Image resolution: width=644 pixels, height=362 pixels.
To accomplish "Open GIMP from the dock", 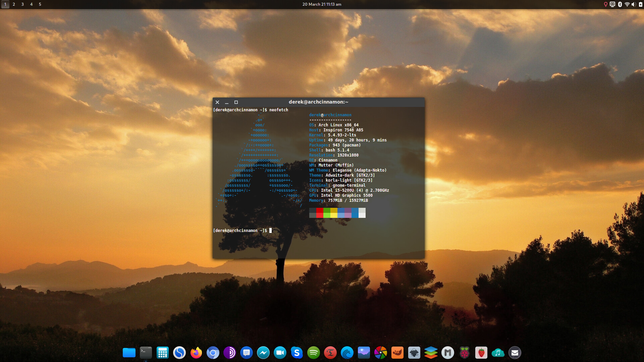I will (x=397, y=352).
